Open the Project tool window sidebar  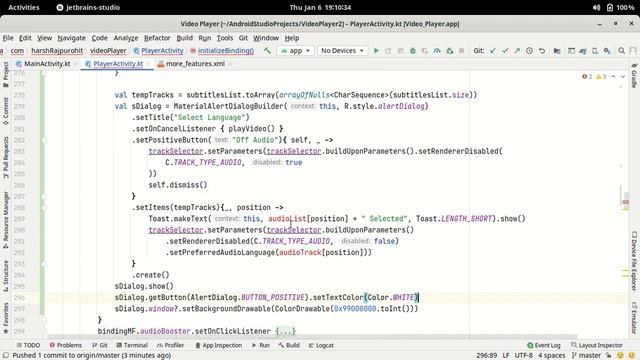click(x=6, y=74)
